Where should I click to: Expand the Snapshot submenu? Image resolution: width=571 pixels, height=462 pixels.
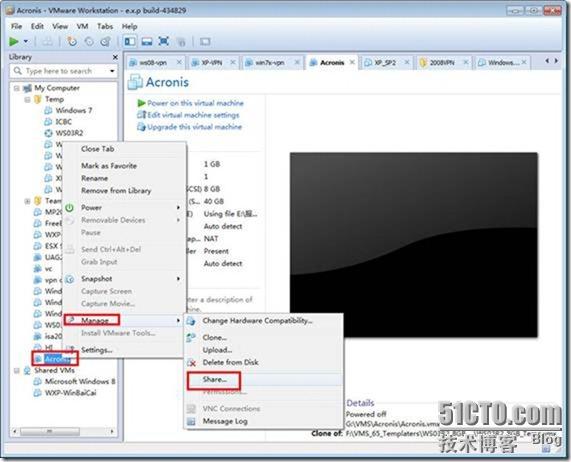coord(124,279)
